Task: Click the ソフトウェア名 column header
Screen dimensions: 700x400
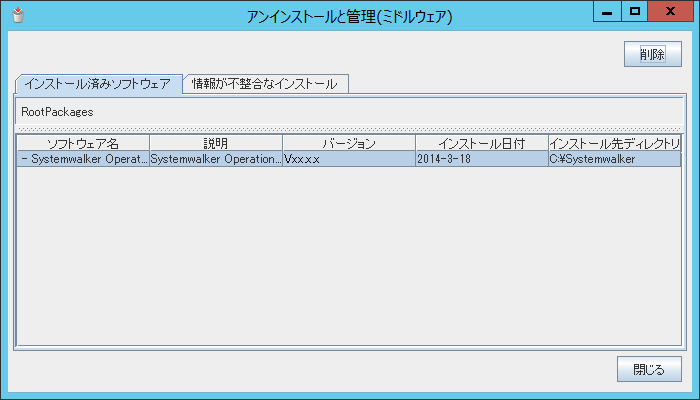Action: 83,143
